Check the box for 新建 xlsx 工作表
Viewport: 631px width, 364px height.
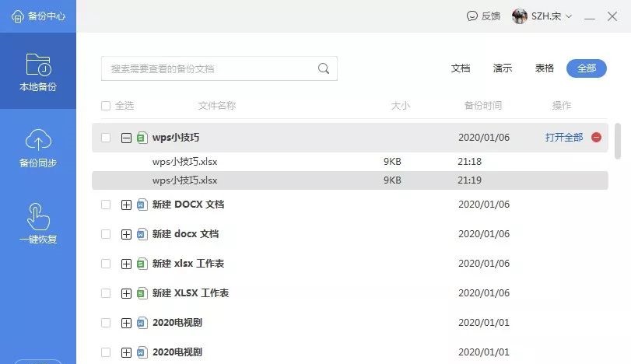106,264
